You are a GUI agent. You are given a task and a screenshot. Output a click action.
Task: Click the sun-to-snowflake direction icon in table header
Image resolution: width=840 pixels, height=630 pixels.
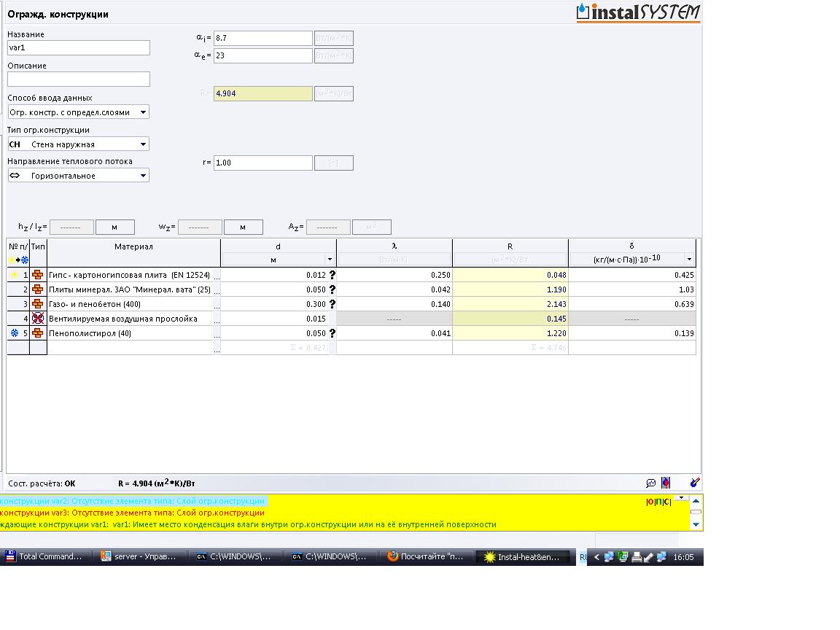point(18,260)
